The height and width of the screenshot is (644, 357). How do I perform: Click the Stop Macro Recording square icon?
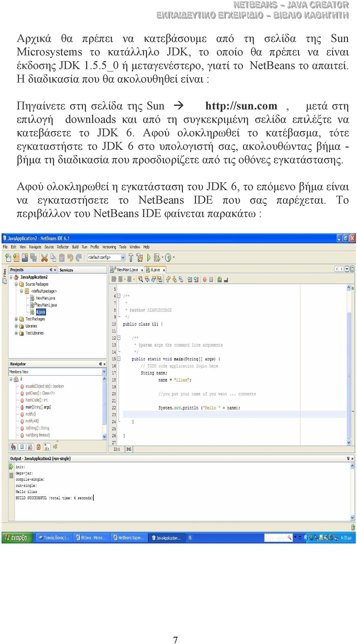(211, 280)
